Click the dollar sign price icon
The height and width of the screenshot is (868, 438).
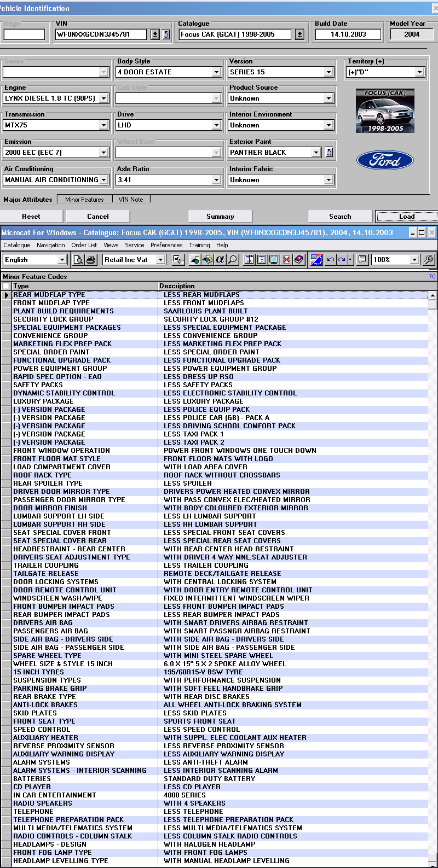pos(261,260)
